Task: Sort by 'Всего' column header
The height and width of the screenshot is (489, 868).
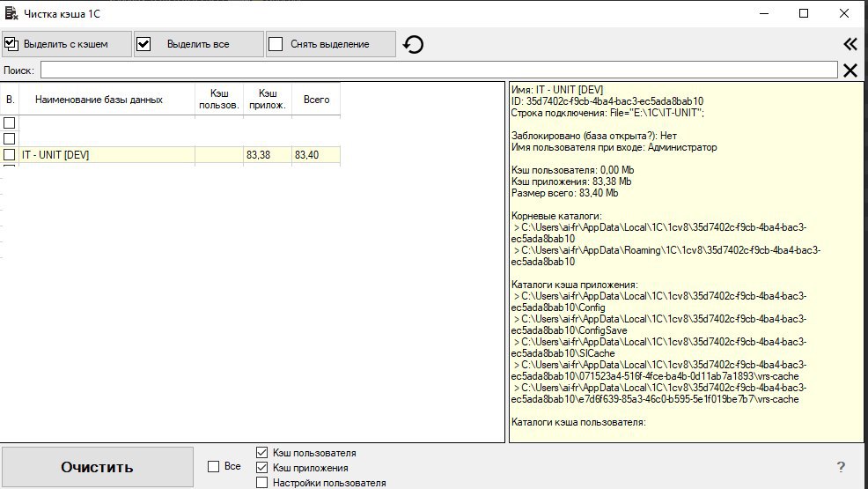Action: [x=316, y=100]
